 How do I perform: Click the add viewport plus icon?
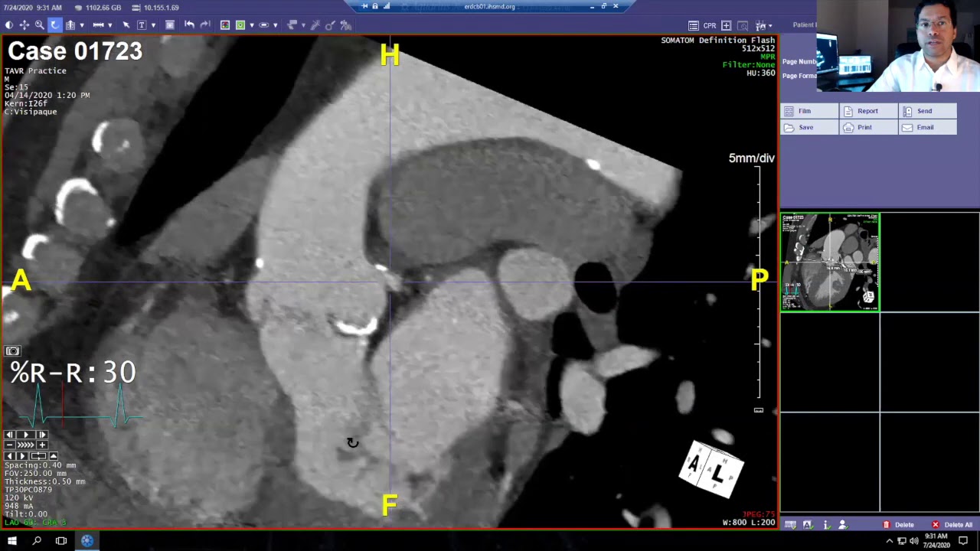726,25
